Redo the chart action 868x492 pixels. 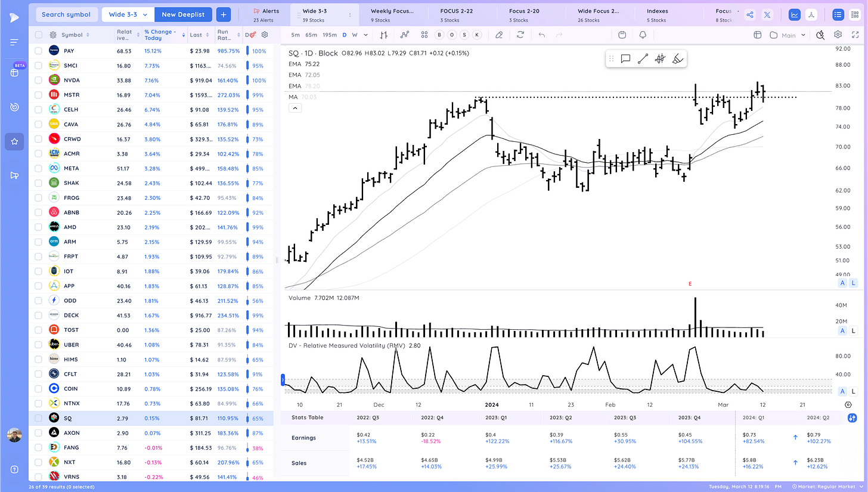point(559,35)
